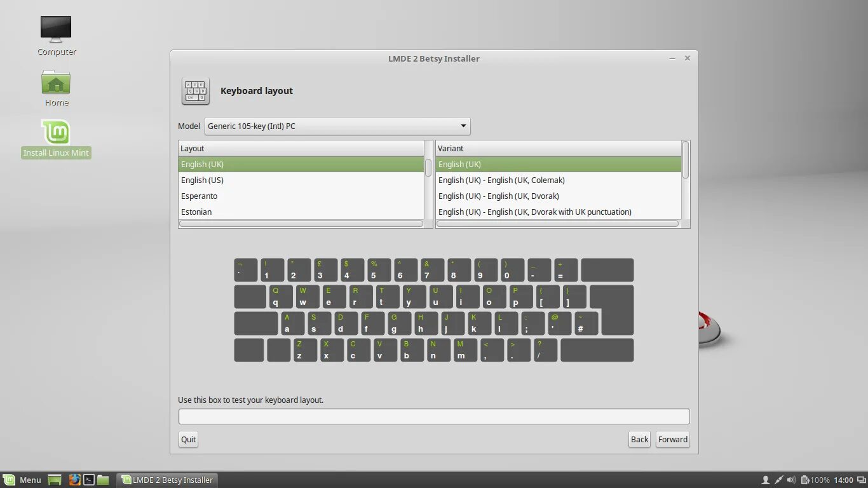Close the LMDE 2 Betsy Installer window
The height and width of the screenshot is (488, 868).
pyautogui.click(x=687, y=58)
